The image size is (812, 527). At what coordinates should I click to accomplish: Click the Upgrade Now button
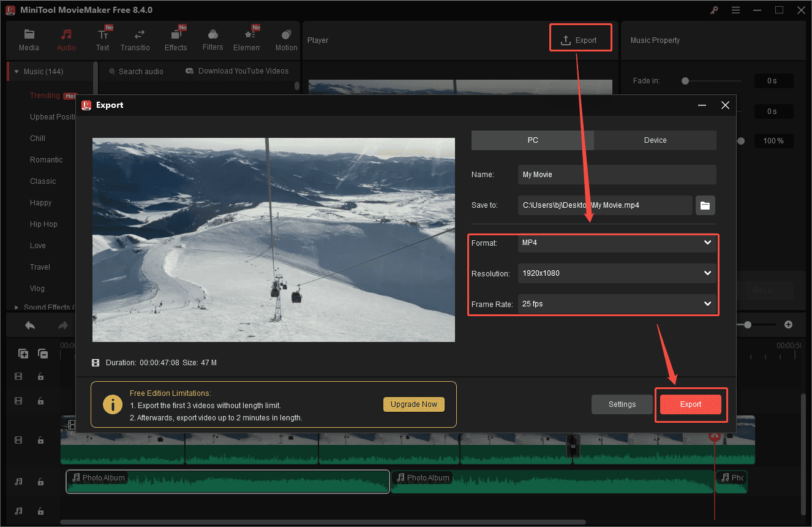tap(414, 404)
